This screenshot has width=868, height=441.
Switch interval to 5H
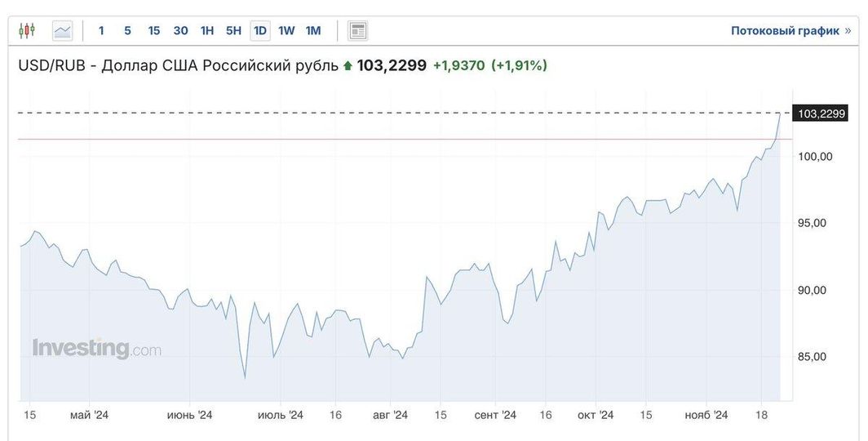[x=233, y=31]
